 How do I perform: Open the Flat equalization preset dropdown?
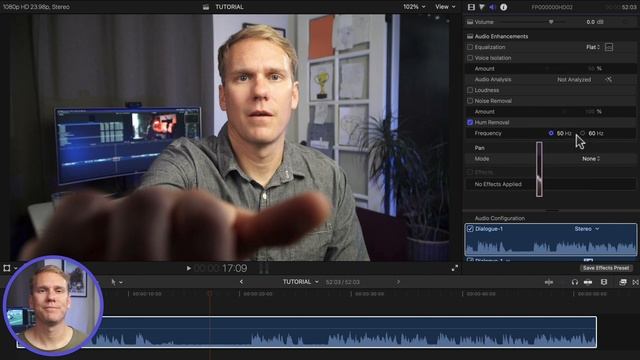click(x=593, y=47)
